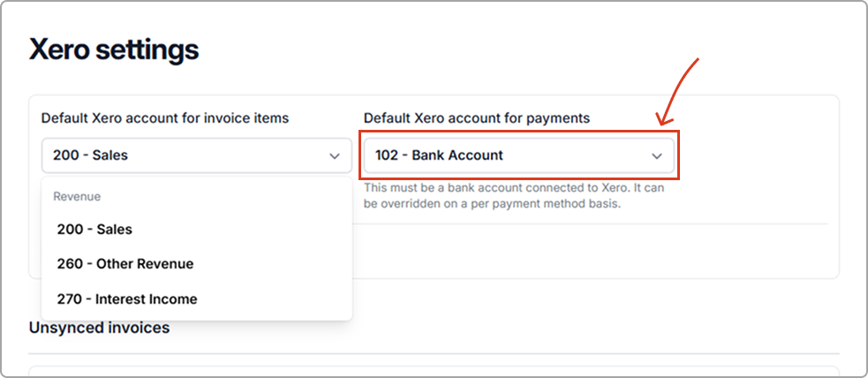868x378 pixels.
Task: Click the chevron on the Bank Account dropdown
Action: tap(657, 155)
